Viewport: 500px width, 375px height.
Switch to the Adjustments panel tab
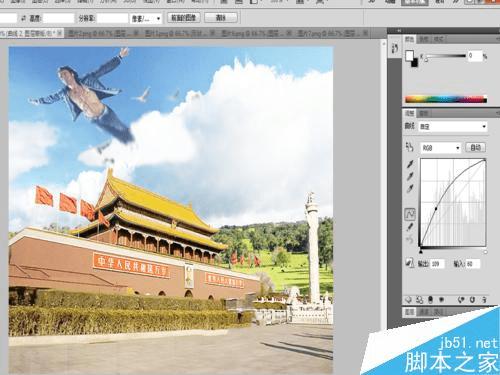coord(409,113)
